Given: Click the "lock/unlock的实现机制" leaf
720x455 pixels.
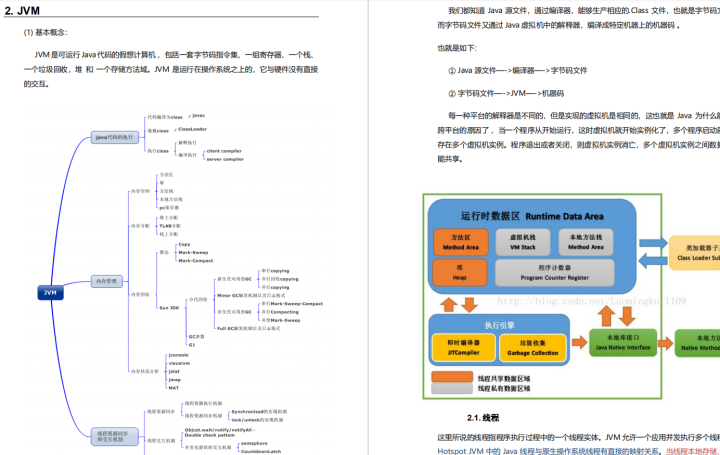Looking at the screenshot, I should tap(257, 420).
